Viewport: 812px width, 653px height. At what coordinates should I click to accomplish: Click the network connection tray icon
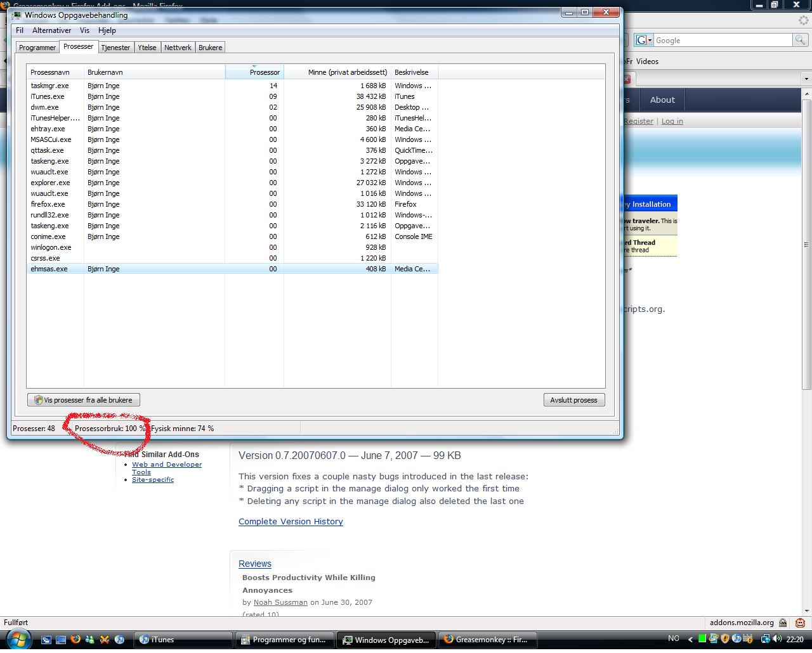coord(765,639)
